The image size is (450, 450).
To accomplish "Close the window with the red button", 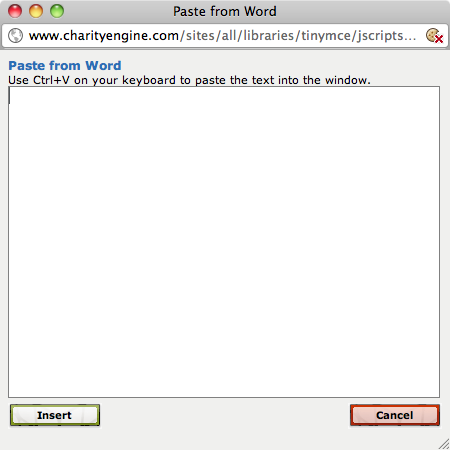I will click(15, 11).
